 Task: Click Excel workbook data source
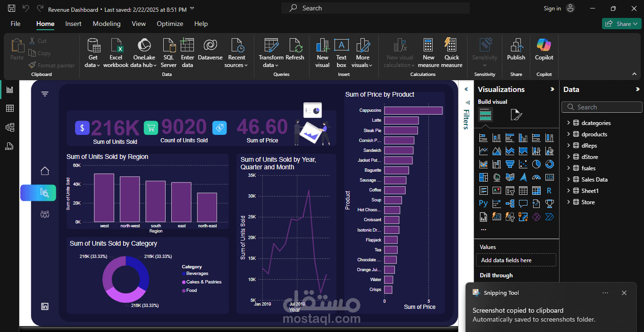116,53
